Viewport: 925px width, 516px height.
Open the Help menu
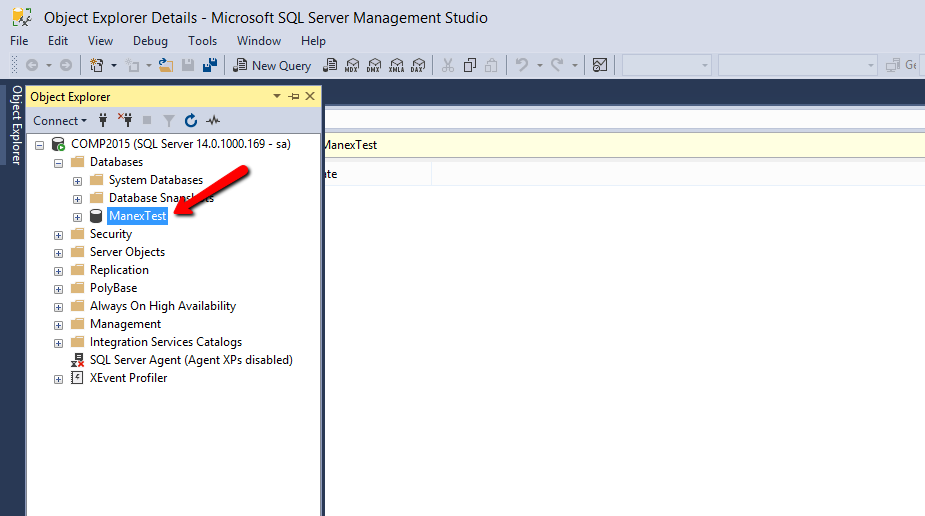313,41
